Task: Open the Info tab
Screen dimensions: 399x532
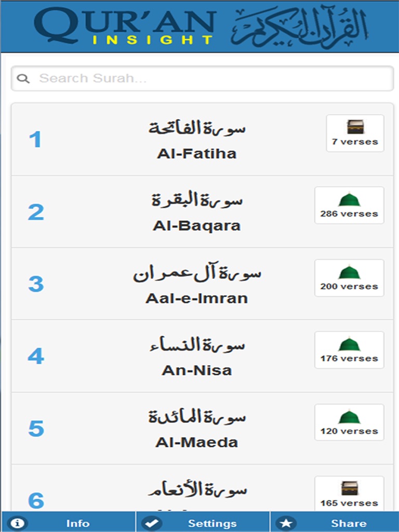Action: (x=77, y=523)
